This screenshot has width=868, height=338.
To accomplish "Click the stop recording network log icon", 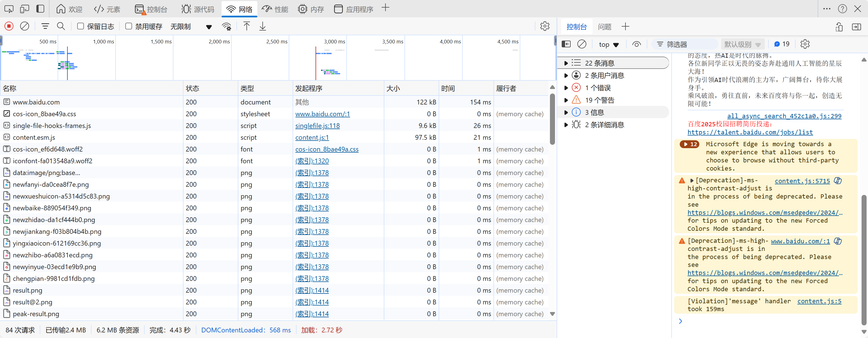I will click(x=9, y=26).
